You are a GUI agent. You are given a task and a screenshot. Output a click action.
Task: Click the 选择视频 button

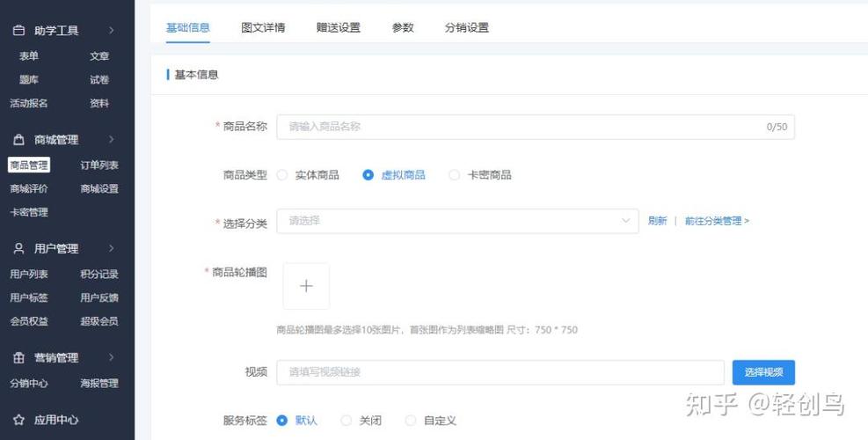[x=763, y=372]
